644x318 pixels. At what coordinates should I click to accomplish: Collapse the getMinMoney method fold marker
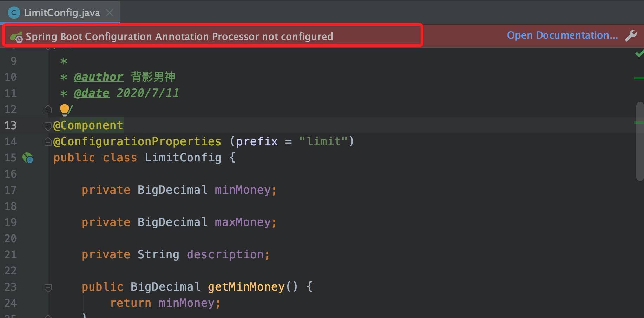click(x=48, y=287)
